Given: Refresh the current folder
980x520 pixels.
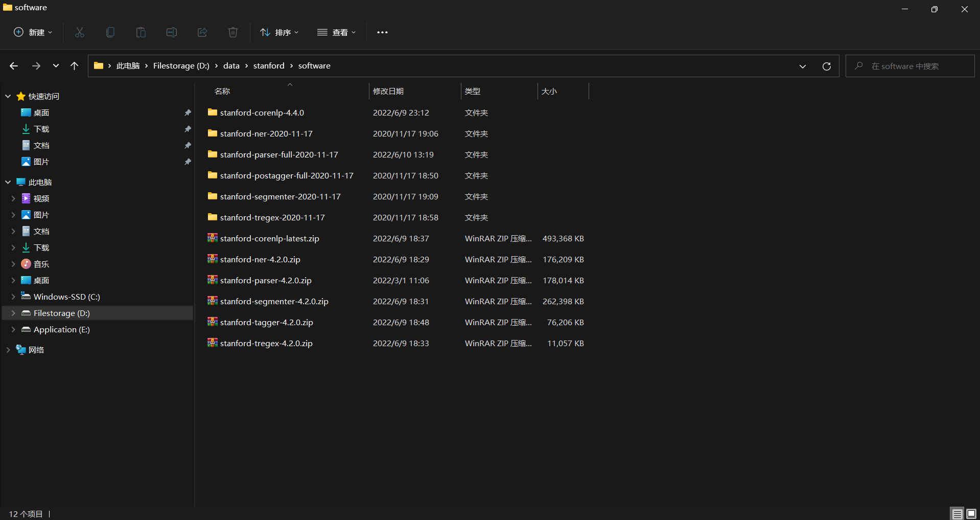Looking at the screenshot, I should [x=827, y=66].
